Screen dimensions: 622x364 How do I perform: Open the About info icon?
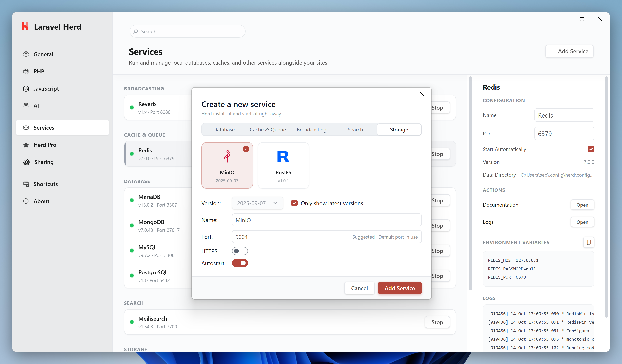[26, 201]
